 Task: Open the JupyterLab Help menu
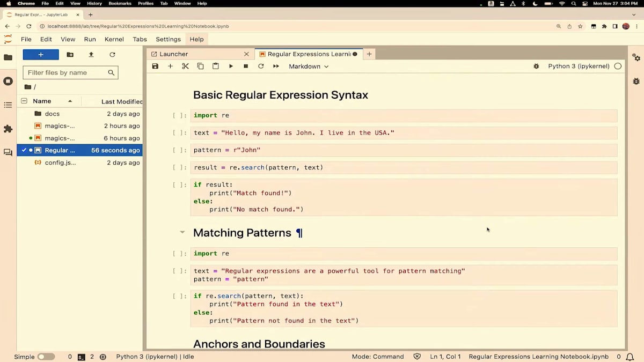point(197,39)
